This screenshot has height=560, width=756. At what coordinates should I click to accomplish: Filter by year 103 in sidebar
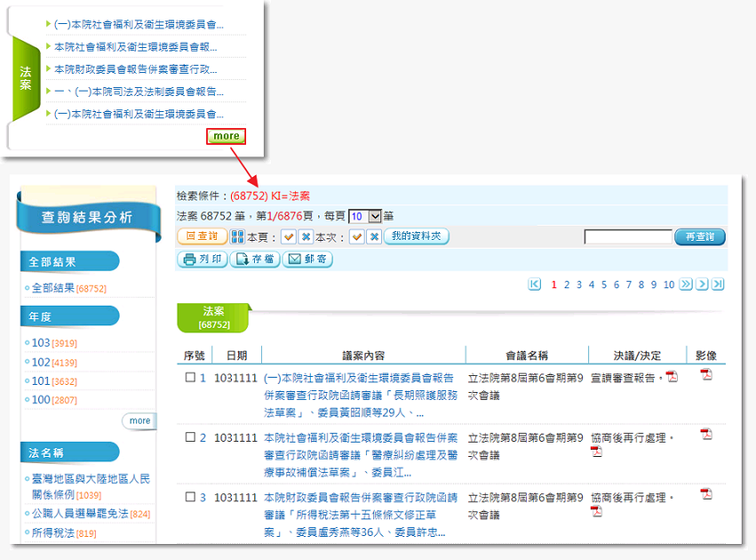tap(41, 343)
